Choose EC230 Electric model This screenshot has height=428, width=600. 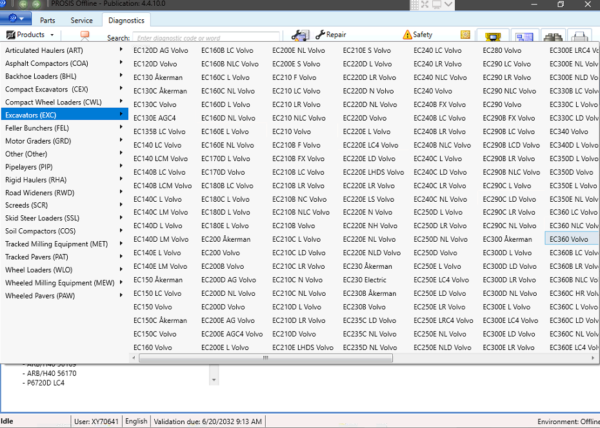(365, 280)
